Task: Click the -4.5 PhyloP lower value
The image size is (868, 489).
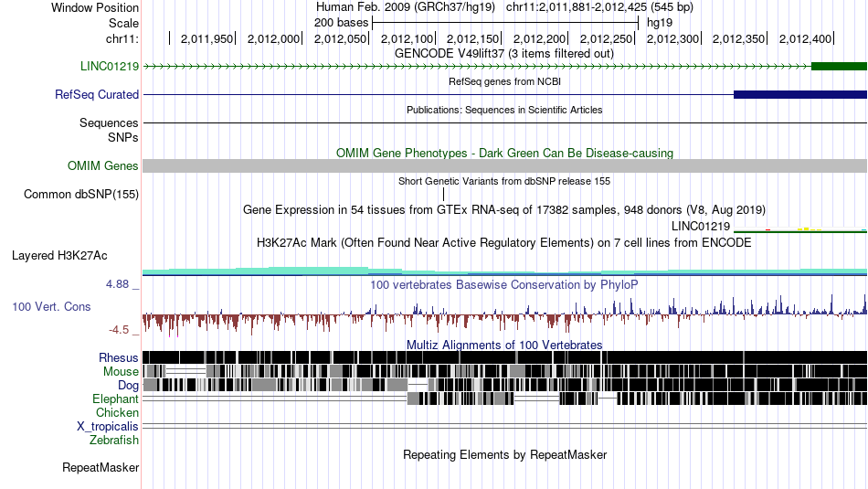Action: tap(119, 330)
